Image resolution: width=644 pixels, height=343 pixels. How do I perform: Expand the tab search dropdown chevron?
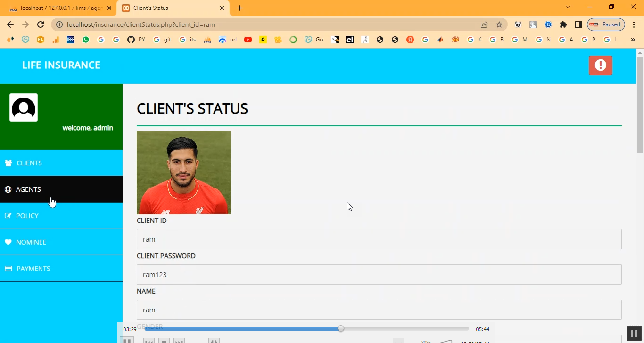point(568,7)
